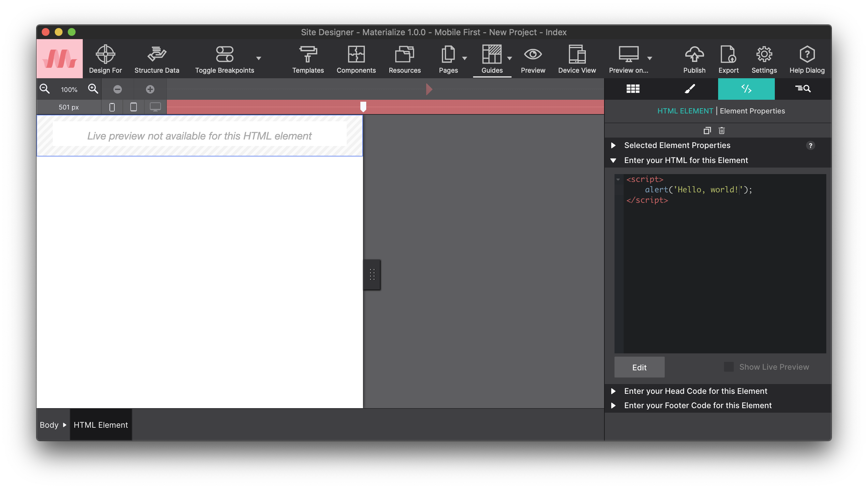Open the Pages dropdown arrow
This screenshot has height=489, width=868.
click(x=465, y=59)
